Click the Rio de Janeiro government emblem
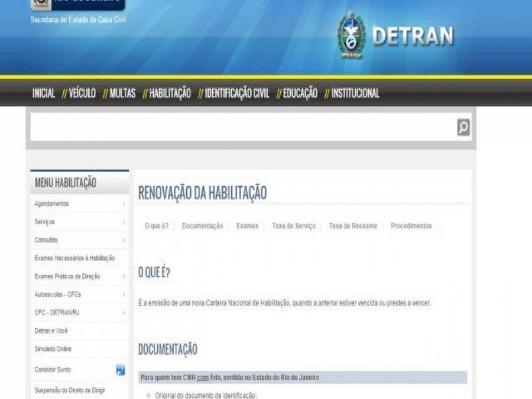Screen dimensions: 532x399 point(40,3)
